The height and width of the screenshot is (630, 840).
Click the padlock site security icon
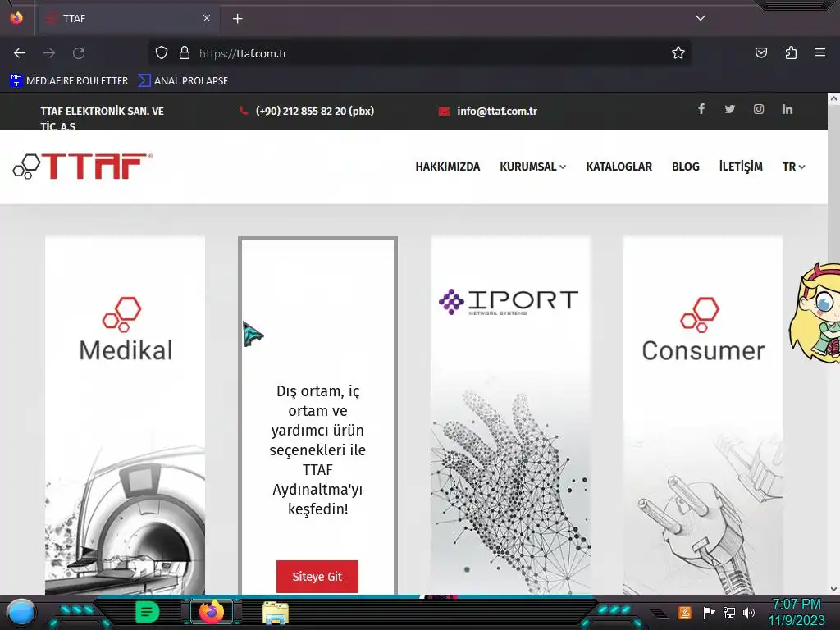pos(185,53)
